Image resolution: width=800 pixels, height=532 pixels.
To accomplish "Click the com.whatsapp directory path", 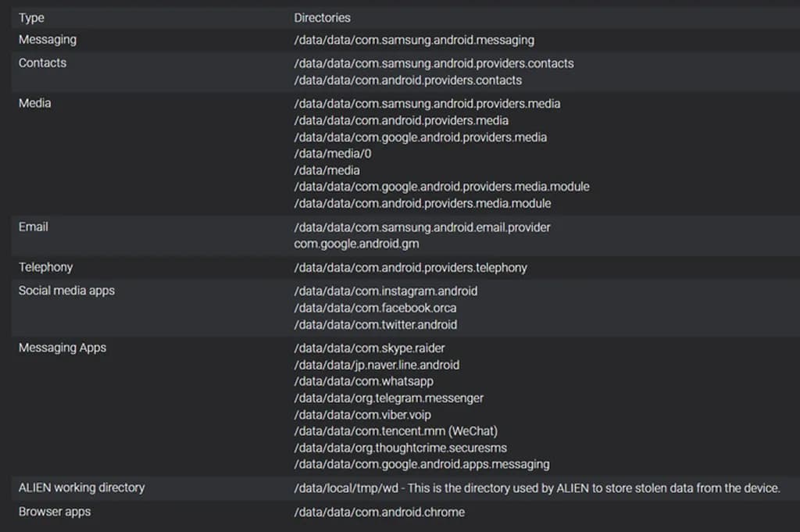I will coord(363,381).
